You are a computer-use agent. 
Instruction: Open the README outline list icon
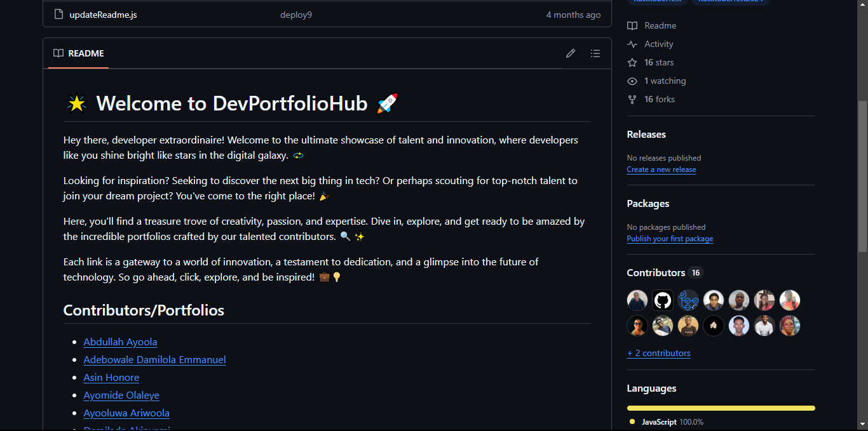(595, 53)
